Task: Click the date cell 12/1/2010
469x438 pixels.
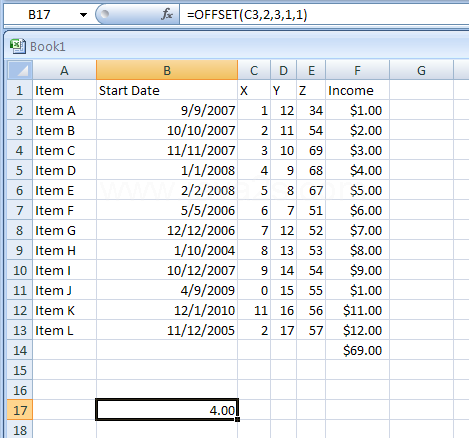Action: (x=167, y=310)
